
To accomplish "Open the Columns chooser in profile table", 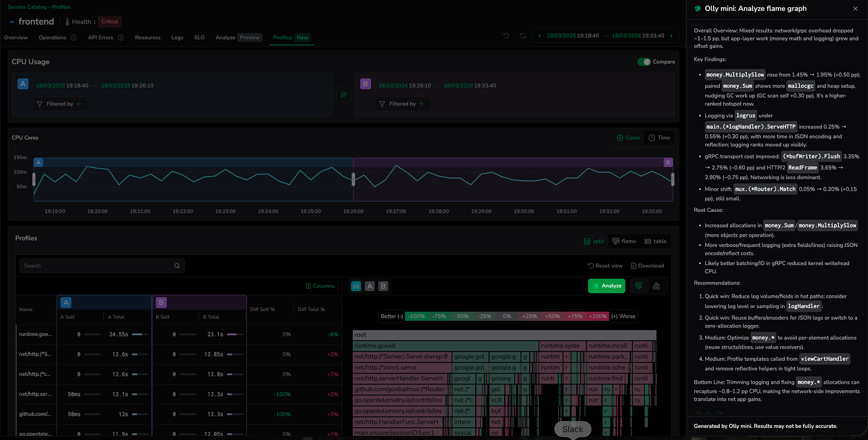I will pos(320,286).
